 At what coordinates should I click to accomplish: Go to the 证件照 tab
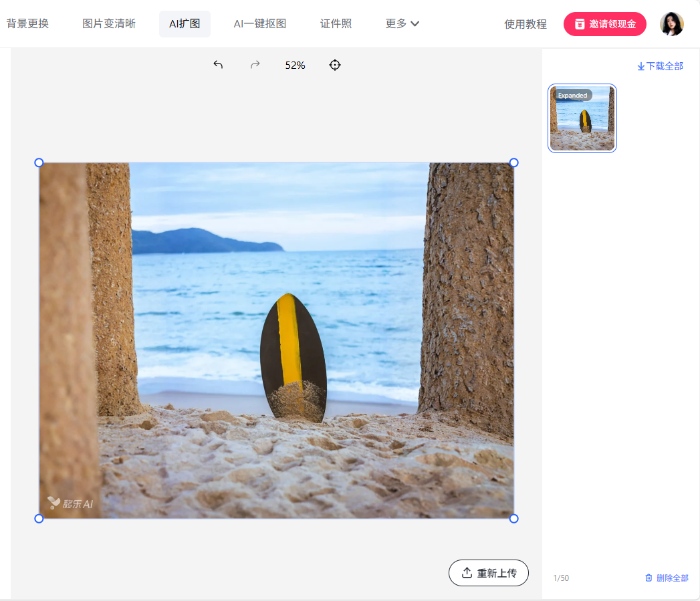[336, 24]
